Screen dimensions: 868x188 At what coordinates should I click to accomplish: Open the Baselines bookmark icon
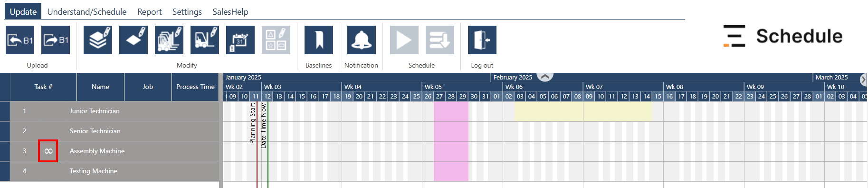319,40
